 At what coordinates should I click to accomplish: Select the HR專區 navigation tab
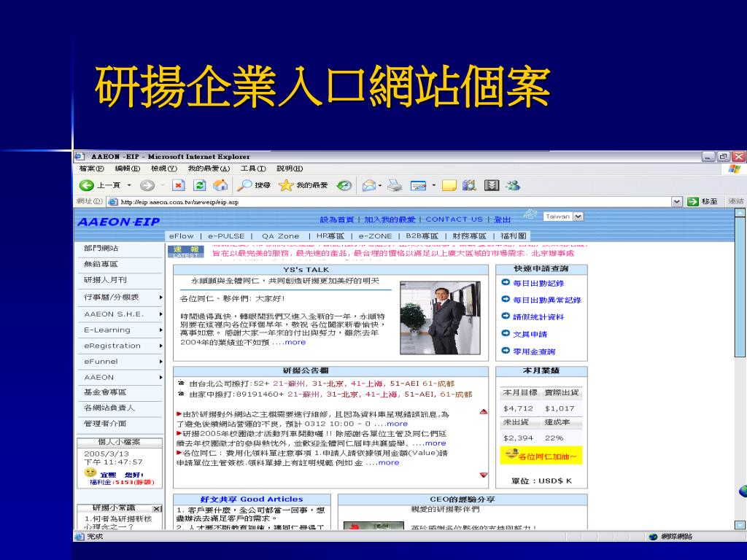[330, 236]
